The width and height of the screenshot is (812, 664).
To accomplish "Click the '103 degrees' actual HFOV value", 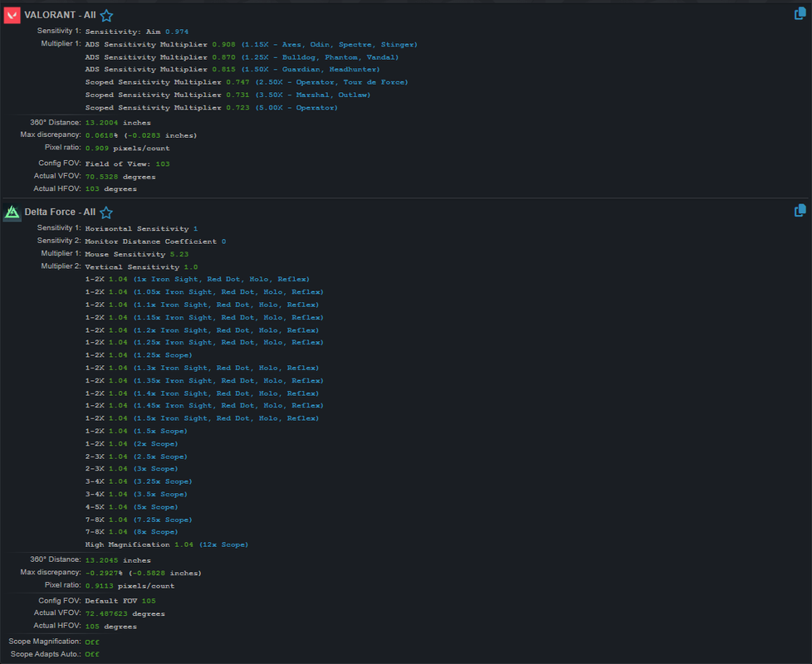I will pyautogui.click(x=110, y=189).
